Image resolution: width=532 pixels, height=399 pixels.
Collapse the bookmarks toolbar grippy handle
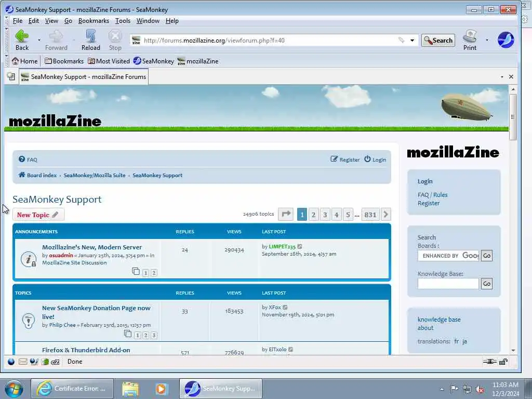pos(6,61)
